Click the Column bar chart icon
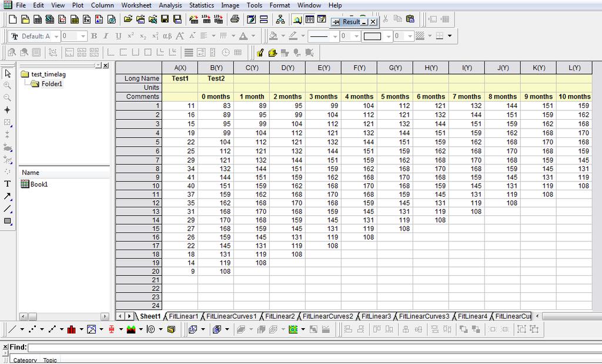The height and width of the screenshot is (364, 602). point(71,329)
